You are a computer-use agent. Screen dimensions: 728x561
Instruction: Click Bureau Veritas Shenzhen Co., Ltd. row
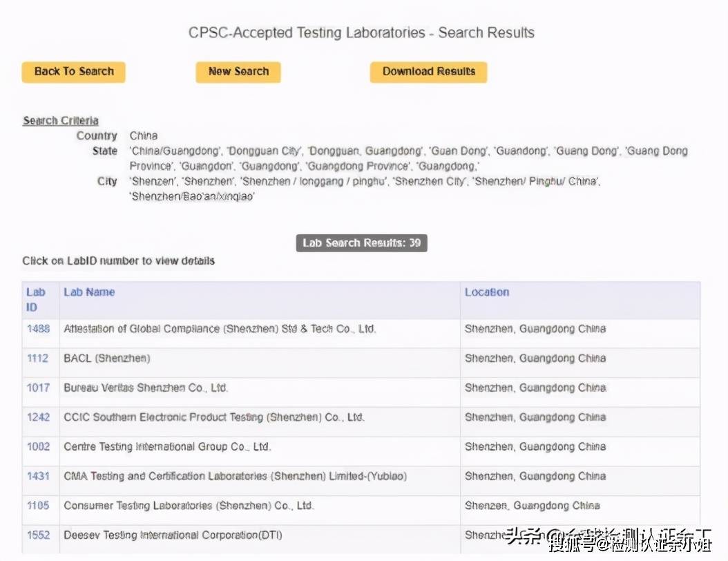coord(145,388)
